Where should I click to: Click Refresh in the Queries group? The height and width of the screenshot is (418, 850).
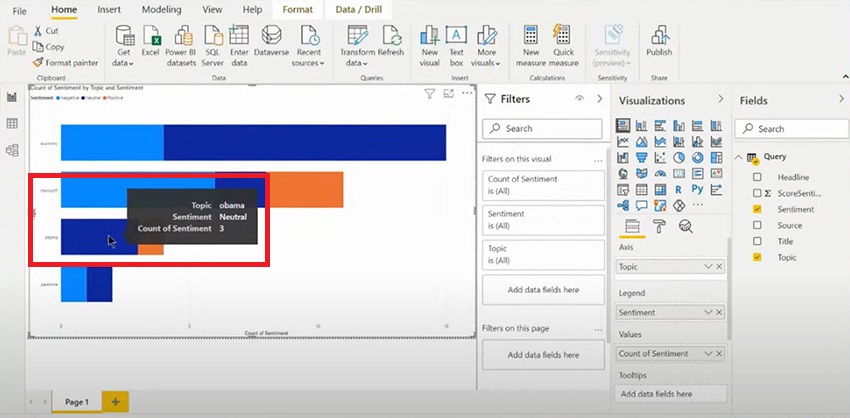391,41
